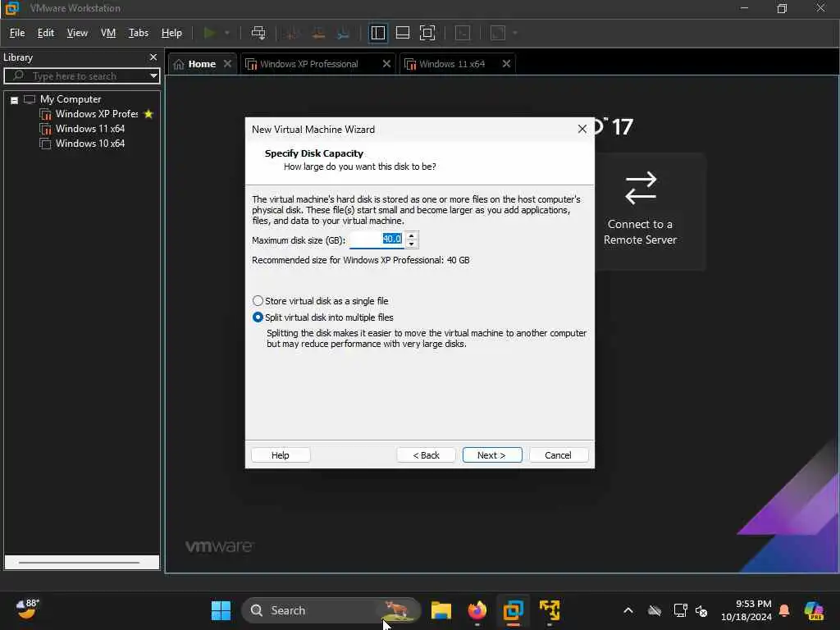
Task: Open the File menu
Action: click(x=17, y=33)
